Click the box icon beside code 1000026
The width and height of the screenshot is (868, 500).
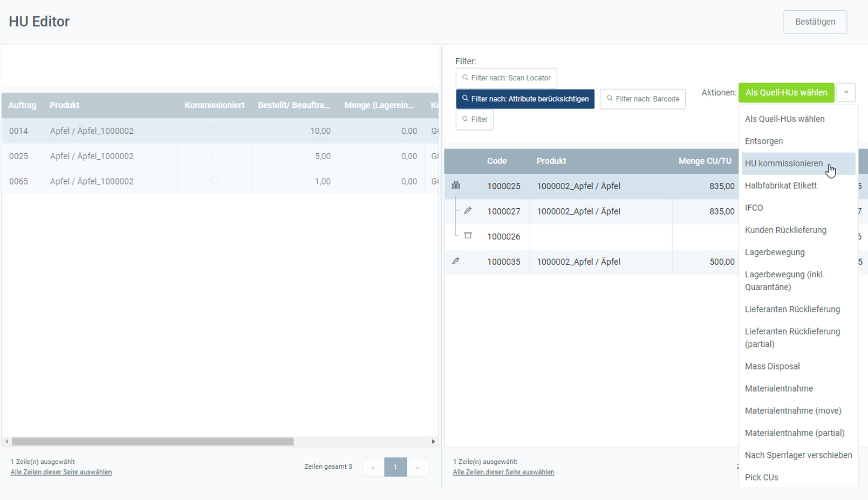click(x=468, y=236)
